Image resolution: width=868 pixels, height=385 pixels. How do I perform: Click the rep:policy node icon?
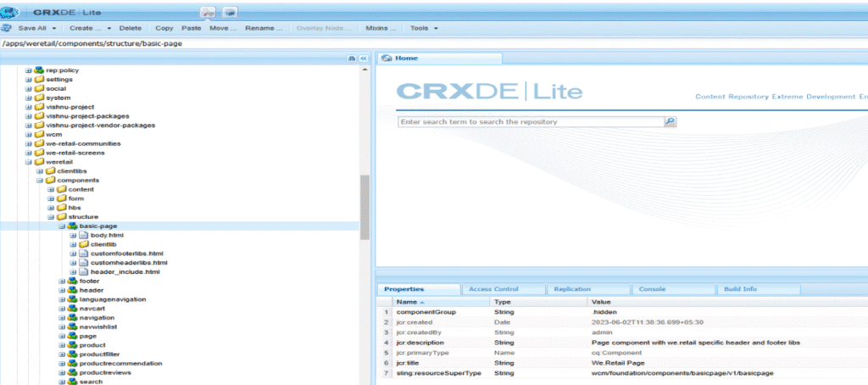(x=39, y=70)
